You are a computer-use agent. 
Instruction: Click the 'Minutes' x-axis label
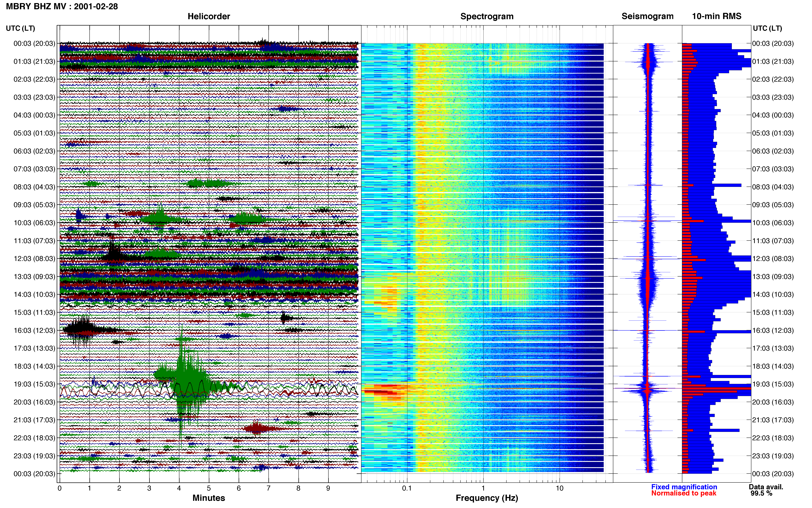(209, 498)
